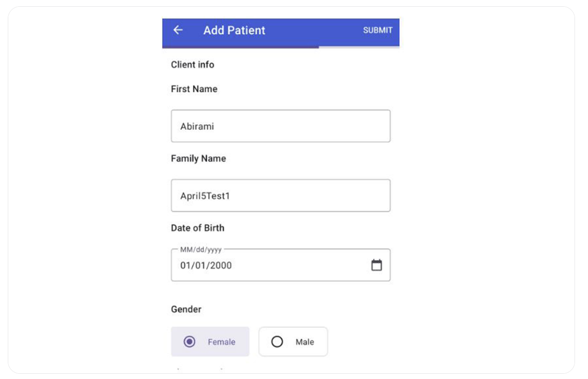Click the Family Name label
Image resolution: width=588 pixels, height=379 pixels.
click(198, 158)
